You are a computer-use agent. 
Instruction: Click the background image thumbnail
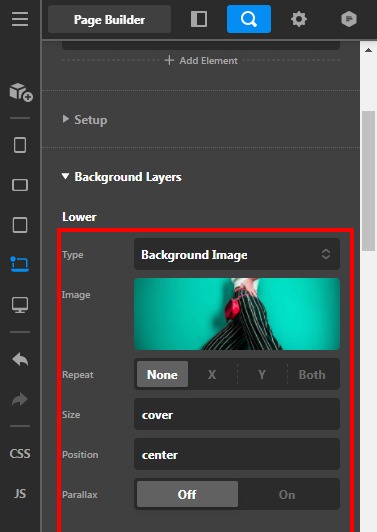click(237, 314)
